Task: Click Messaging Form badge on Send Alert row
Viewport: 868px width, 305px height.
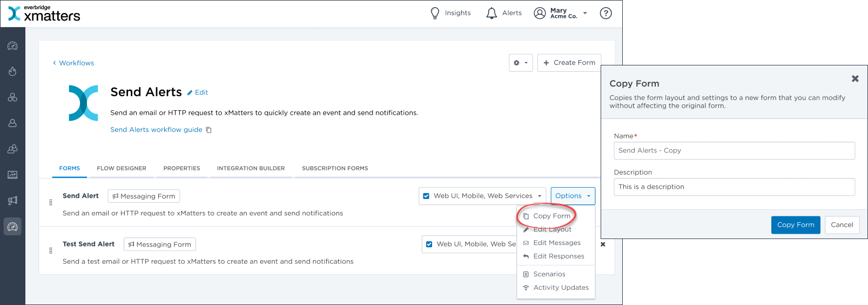Action: click(144, 196)
